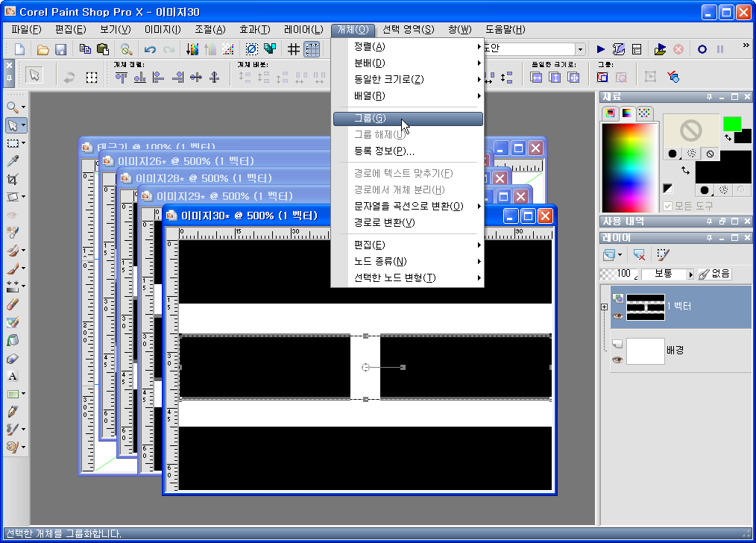
Task: Click the make same height icon
Action: coord(555,77)
